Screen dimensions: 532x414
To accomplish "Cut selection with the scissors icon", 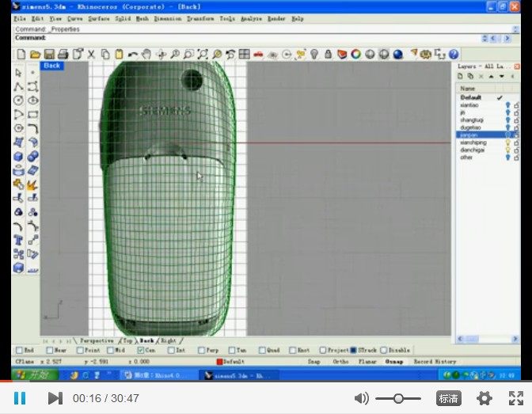I will pyautogui.click(x=91, y=55).
